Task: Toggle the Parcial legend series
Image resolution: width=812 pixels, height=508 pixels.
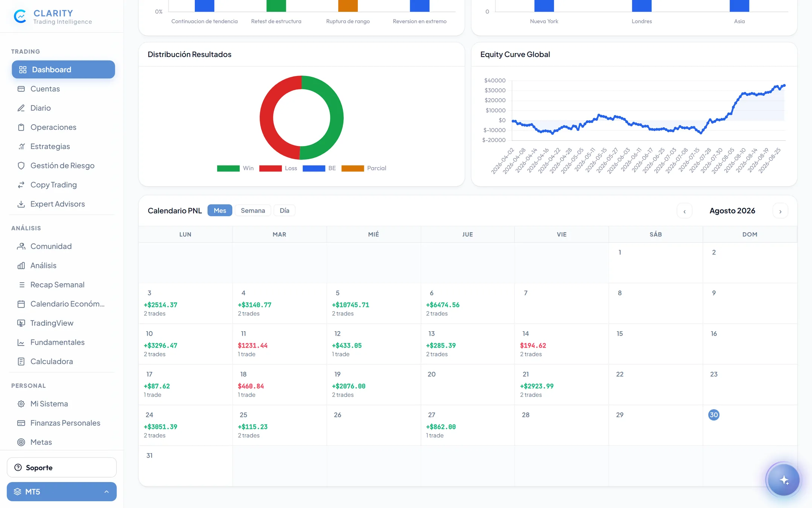Action: pos(364,168)
